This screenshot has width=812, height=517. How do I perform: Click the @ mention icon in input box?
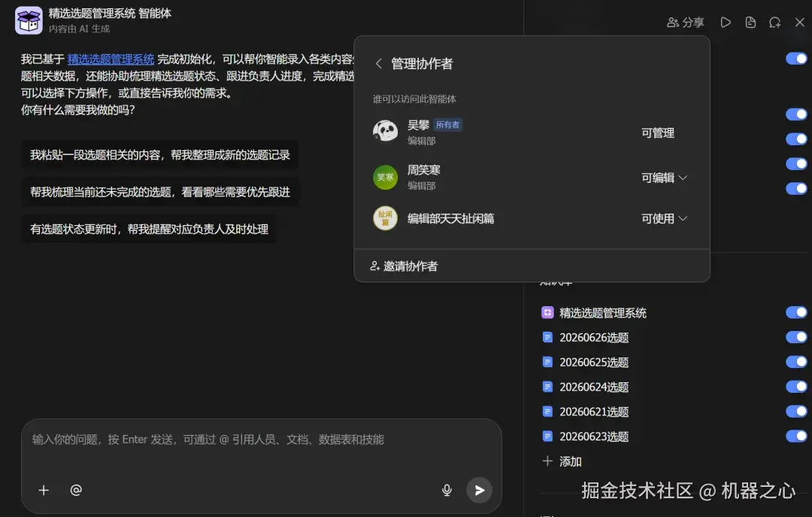pos(76,490)
